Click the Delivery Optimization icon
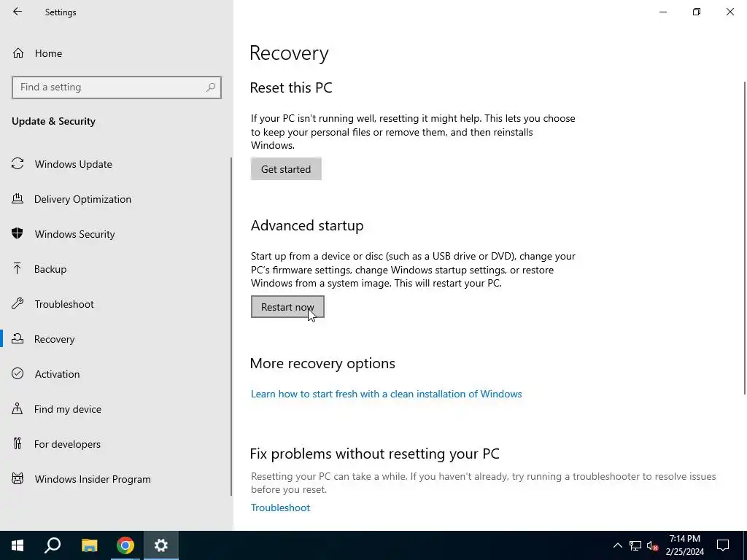747x560 pixels. click(18, 198)
